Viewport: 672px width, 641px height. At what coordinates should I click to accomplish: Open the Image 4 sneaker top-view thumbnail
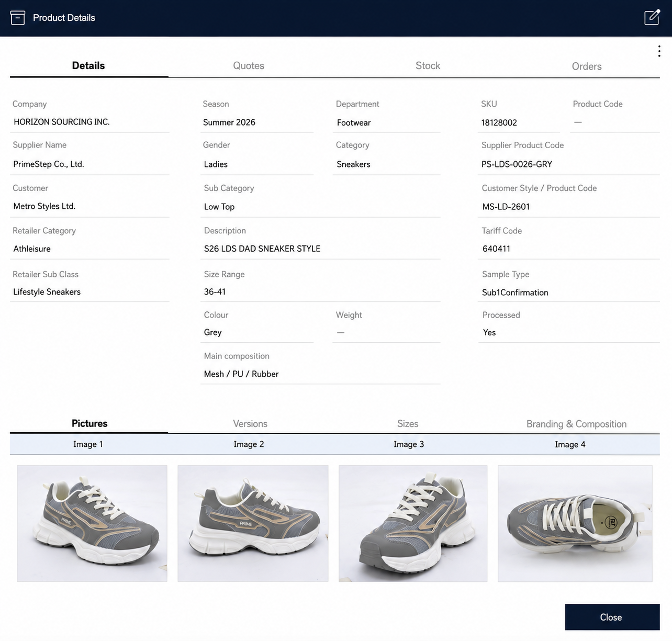[x=575, y=523]
